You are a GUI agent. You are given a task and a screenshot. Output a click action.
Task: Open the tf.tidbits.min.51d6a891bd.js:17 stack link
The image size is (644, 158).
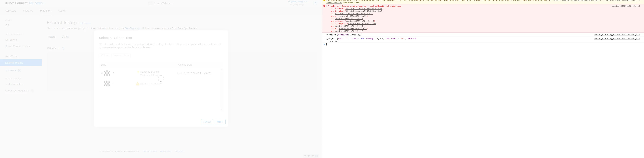(x=354, y=14)
